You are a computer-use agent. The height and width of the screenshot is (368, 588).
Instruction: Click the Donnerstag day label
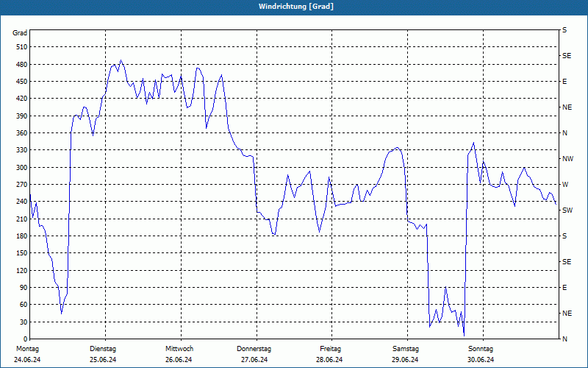[x=254, y=349]
